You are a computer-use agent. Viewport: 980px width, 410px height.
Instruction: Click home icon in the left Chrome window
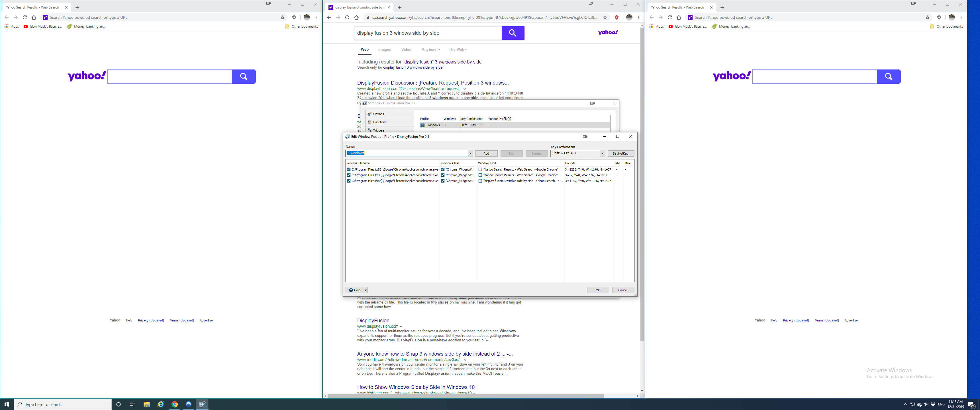click(x=34, y=17)
